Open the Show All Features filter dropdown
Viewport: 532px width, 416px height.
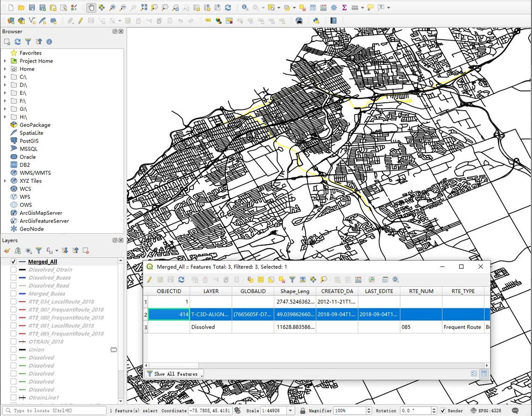pyautogui.click(x=174, y=374)
